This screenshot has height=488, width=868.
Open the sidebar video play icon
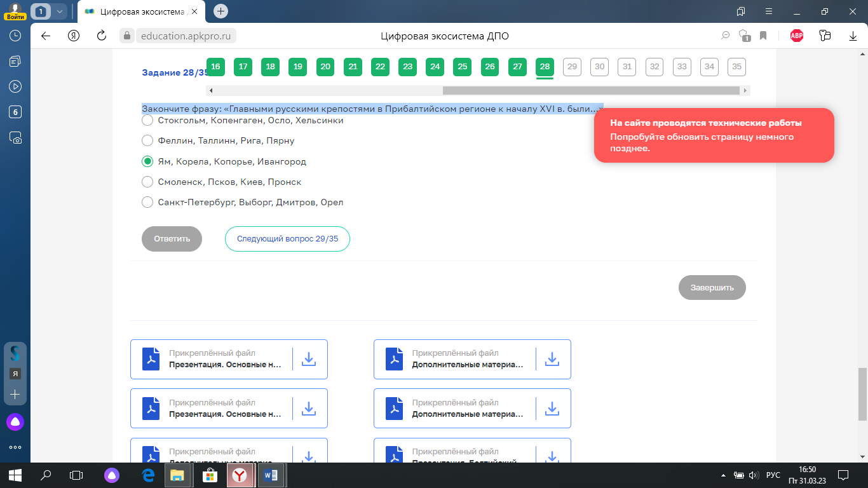[15, 86]
